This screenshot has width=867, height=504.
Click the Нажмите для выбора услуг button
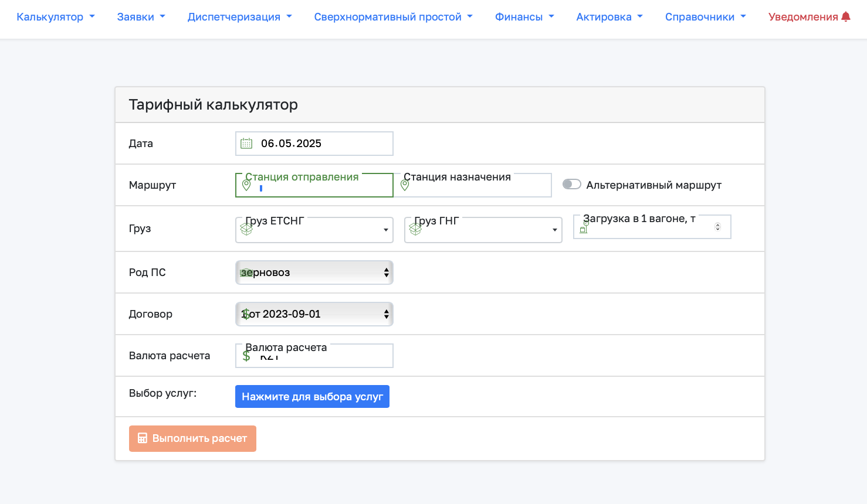click(312, 397)
